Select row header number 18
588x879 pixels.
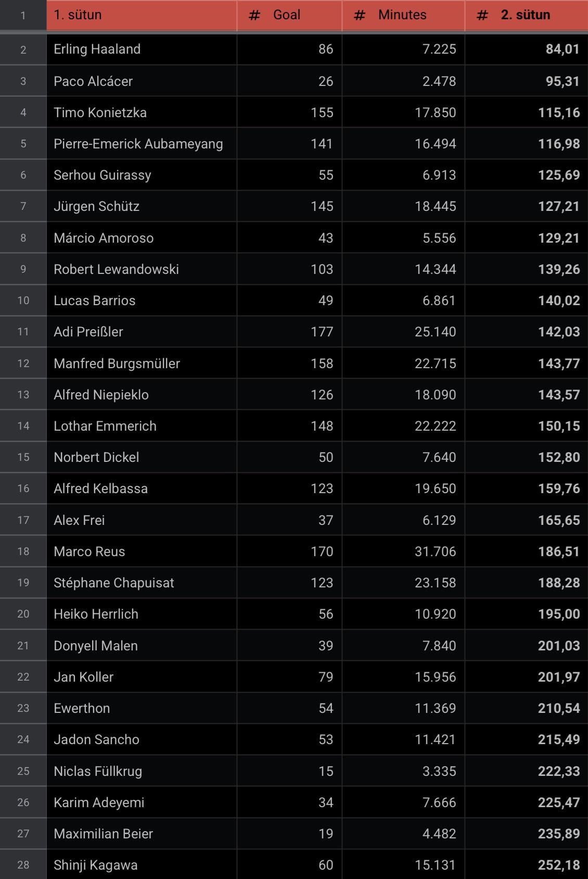23,551
